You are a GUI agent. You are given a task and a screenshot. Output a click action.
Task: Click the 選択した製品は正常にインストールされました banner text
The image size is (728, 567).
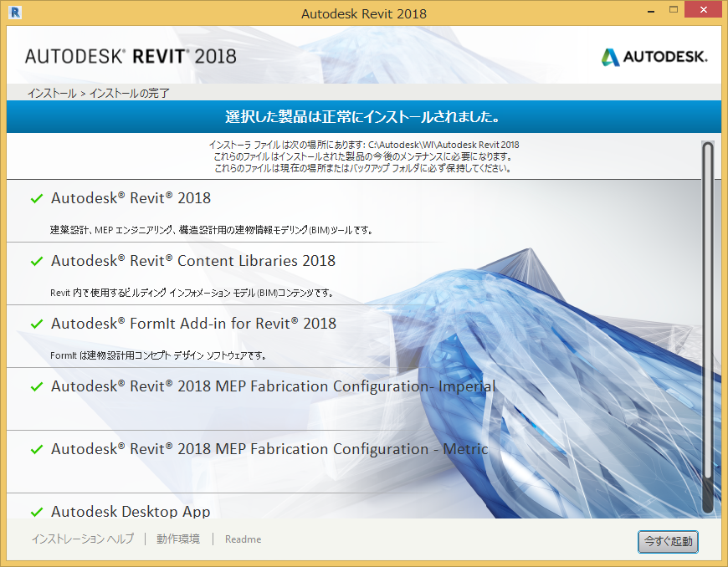pos(363,116)
